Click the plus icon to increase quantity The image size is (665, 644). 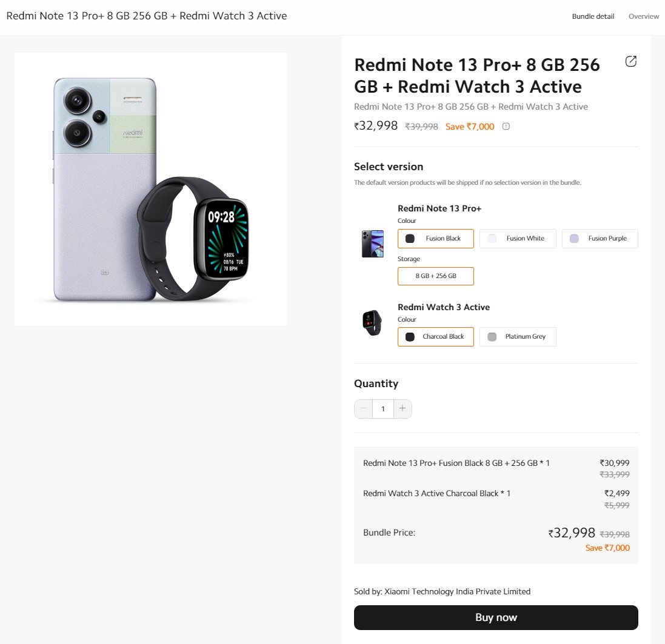point(403,409)
